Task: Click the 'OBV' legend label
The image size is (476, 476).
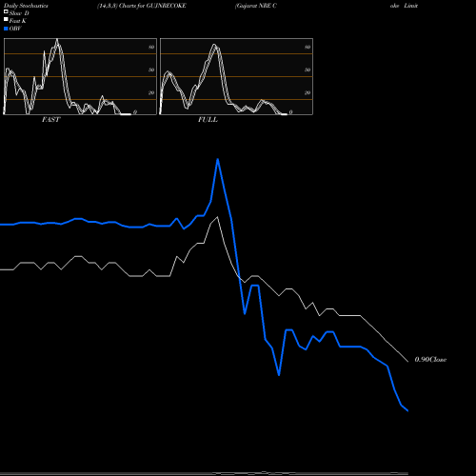Action: pyautogui.click(x=15, y=29)
